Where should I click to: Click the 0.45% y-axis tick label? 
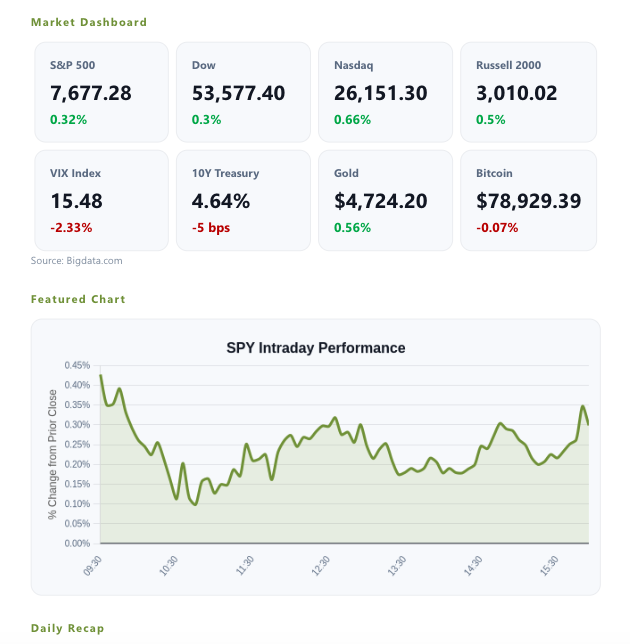click(x=77, y=366)
